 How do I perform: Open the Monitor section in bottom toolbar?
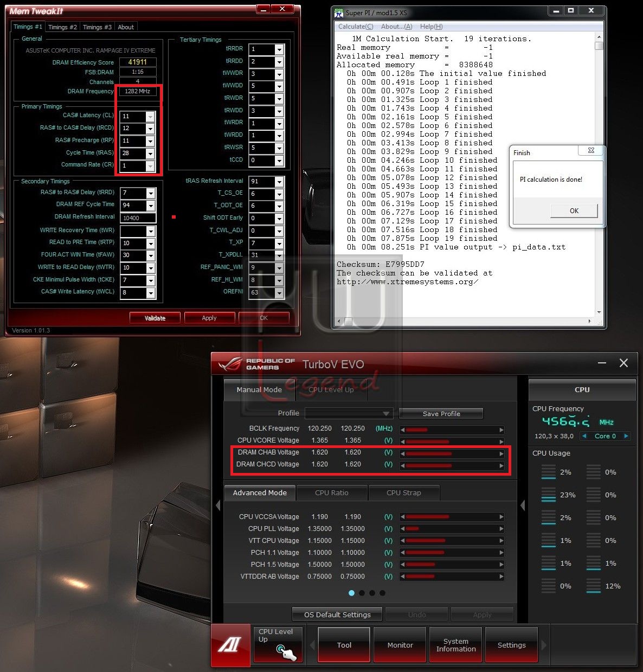coord(400,645)
